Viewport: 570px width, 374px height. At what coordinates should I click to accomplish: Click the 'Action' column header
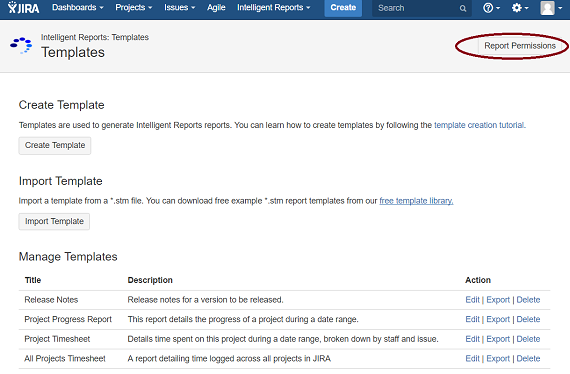(x=478, y=280)
